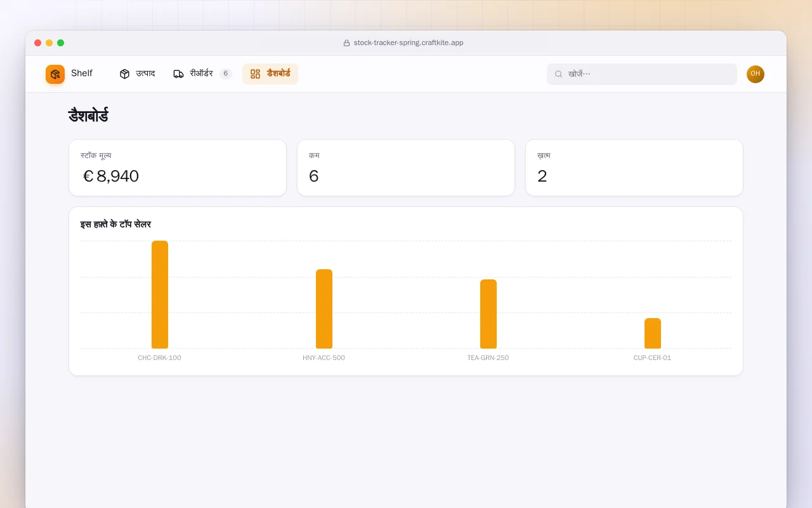The width and height of the screenshot is (812, 508).
Task: Click the truck icon beside रीऑर्डर
Action: coord(178,74)
